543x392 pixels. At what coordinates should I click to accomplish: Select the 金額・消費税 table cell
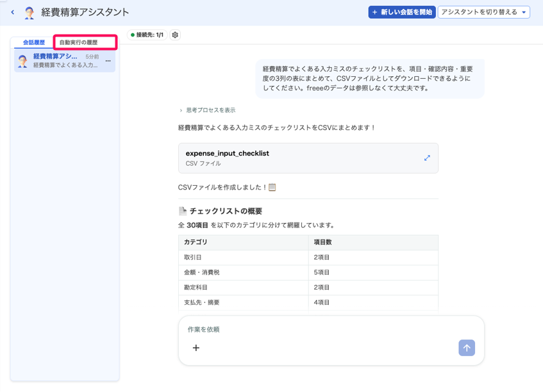click(x=244, y=272)
